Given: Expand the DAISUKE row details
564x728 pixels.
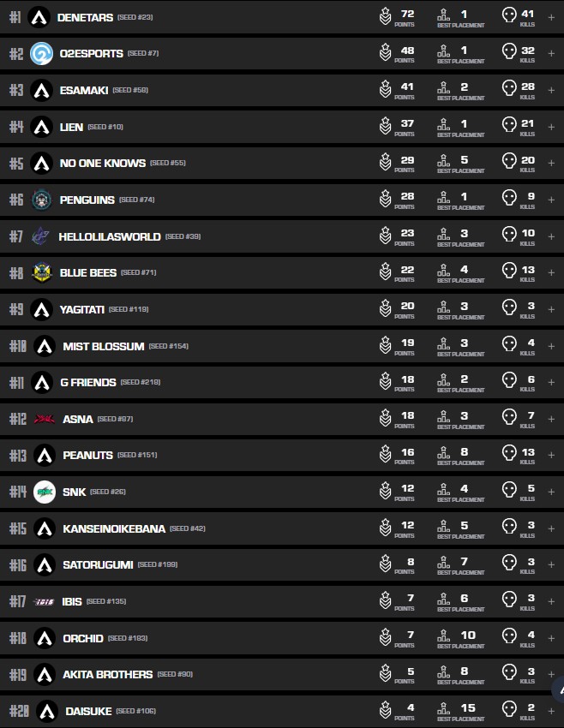Looking at the screenshot, I should point(551,711).
